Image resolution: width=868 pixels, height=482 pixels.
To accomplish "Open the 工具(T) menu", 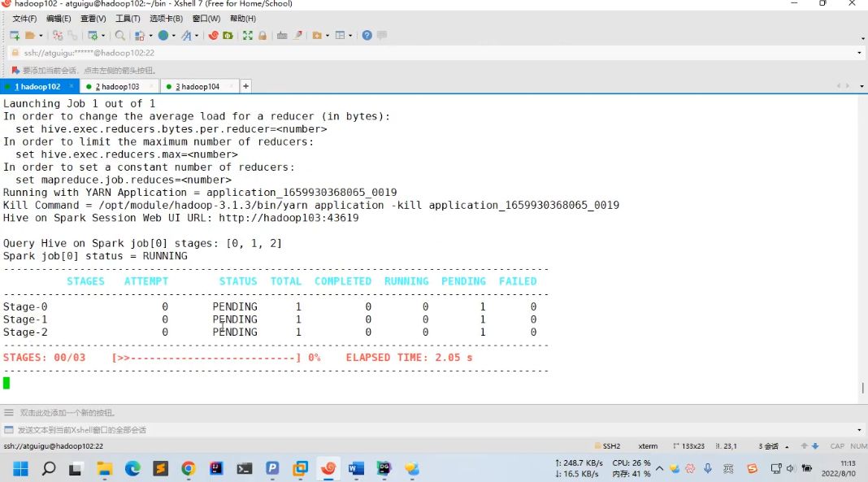I will 128,19.
